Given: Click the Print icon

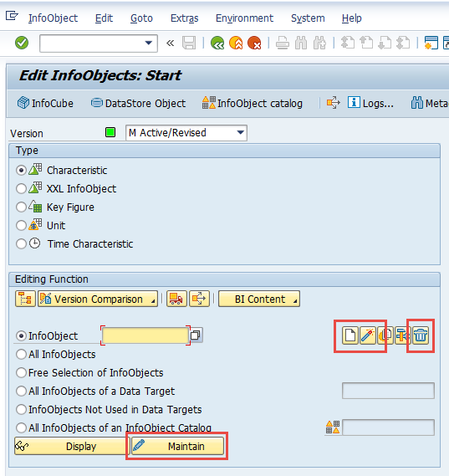Looking at the screenshot, I should pos(283,43).
